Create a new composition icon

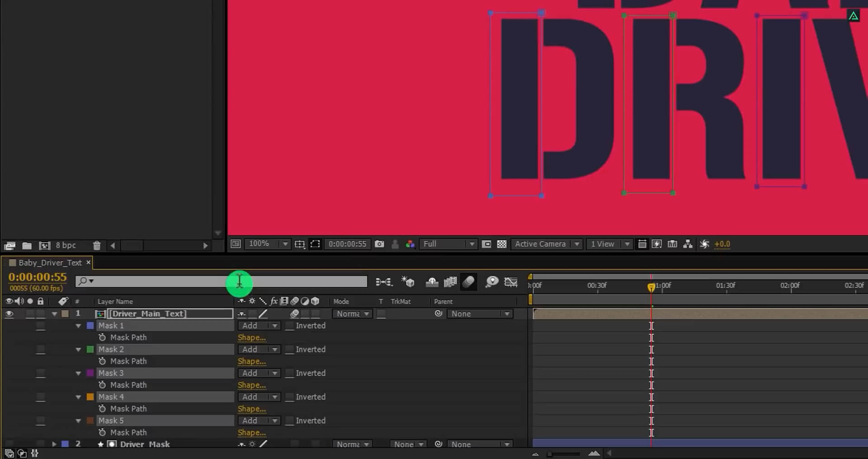pos(44,246)
